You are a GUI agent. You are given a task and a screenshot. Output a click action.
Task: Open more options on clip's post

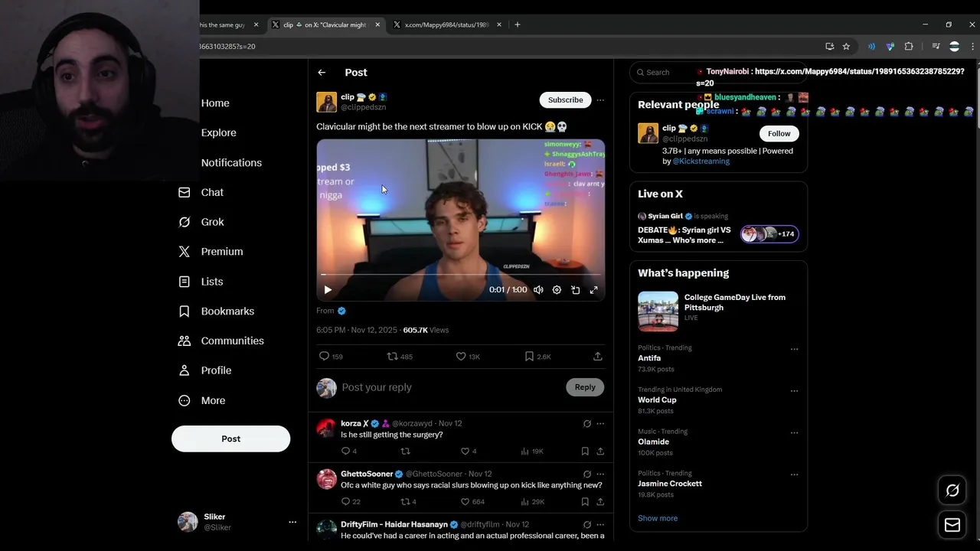[x=600, y=100]
